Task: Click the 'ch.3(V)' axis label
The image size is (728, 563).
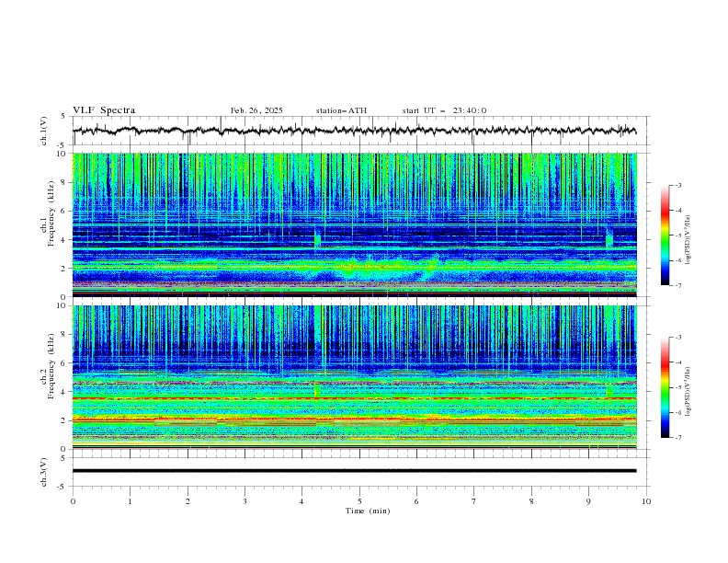Action: click(x=44, y=472)
